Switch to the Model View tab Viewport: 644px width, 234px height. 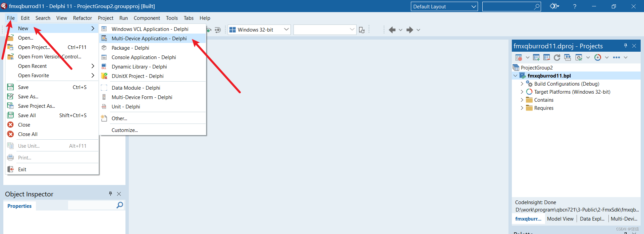click(560, 219)
